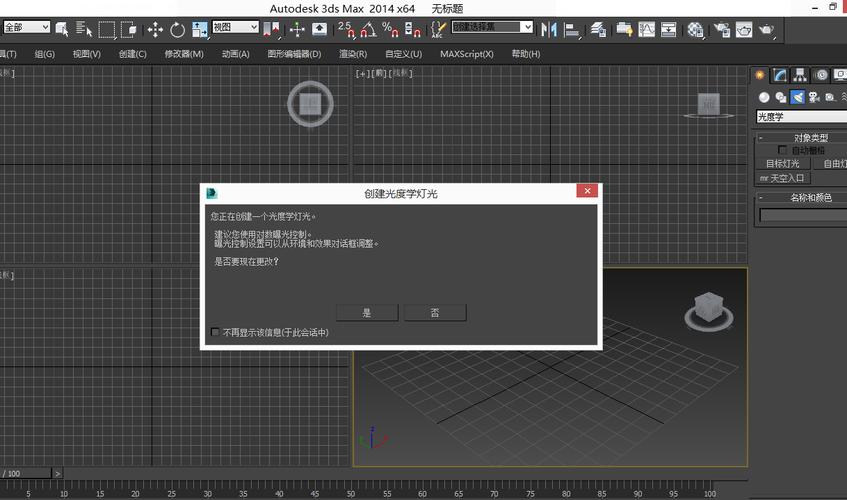The image size is (847, 500).
Task: Click the Select by Name icon
Action: coord(82,29)
